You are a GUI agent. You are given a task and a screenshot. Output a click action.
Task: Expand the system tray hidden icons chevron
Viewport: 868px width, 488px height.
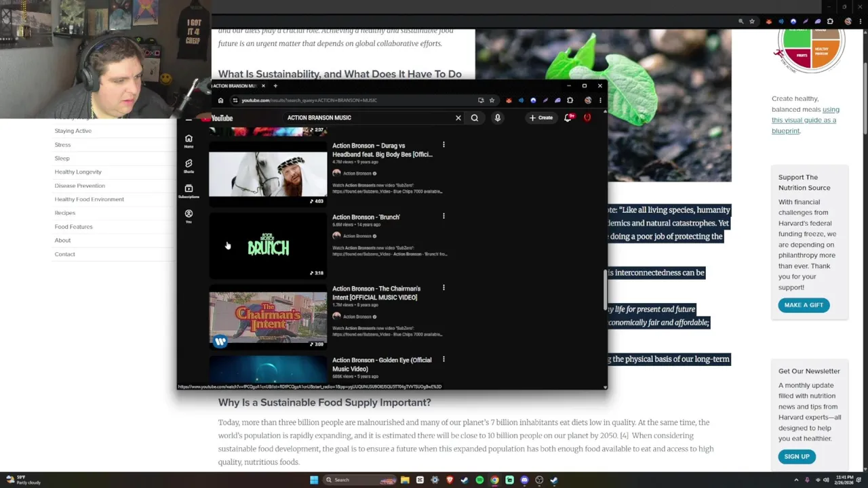(796, 480)
